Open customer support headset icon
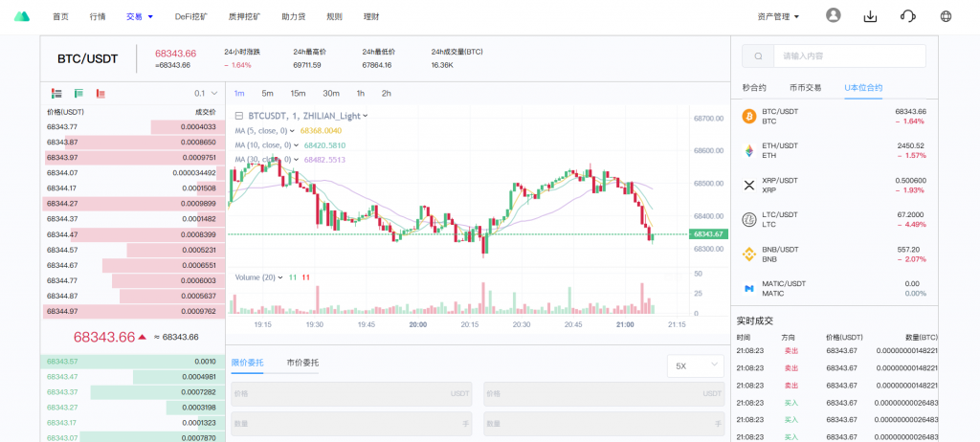The image size is (980, 442). pos(907,16)
